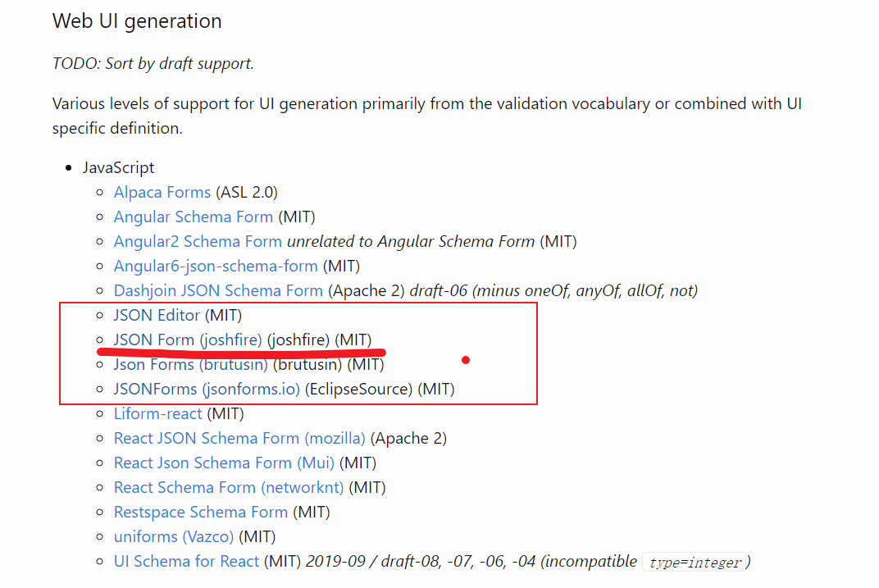Image resolution: width=879 pixels, height=588 pixels.
Task: Visit the Dashjoin JSON Schema Form link
Action: click(x=218, y=291)
